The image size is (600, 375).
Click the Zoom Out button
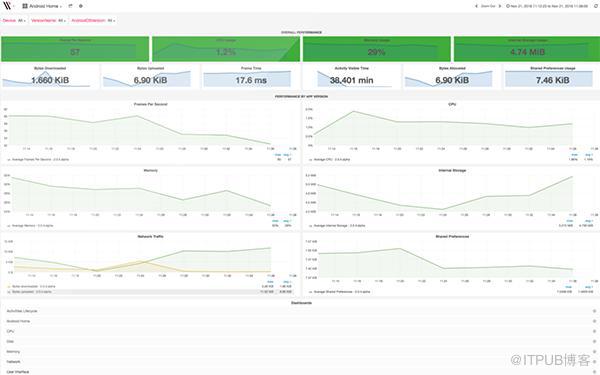point(488,6)
